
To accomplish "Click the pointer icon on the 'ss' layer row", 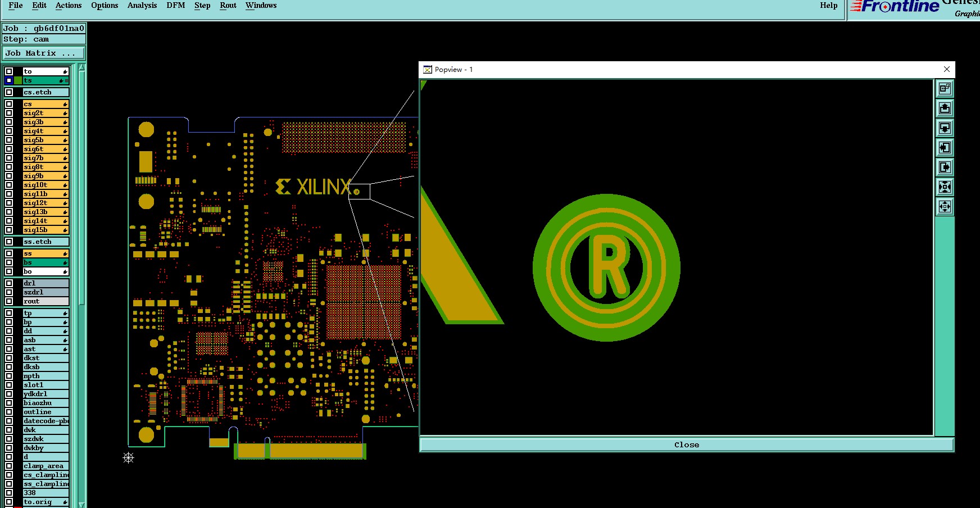I will click(x=65, y=254).
